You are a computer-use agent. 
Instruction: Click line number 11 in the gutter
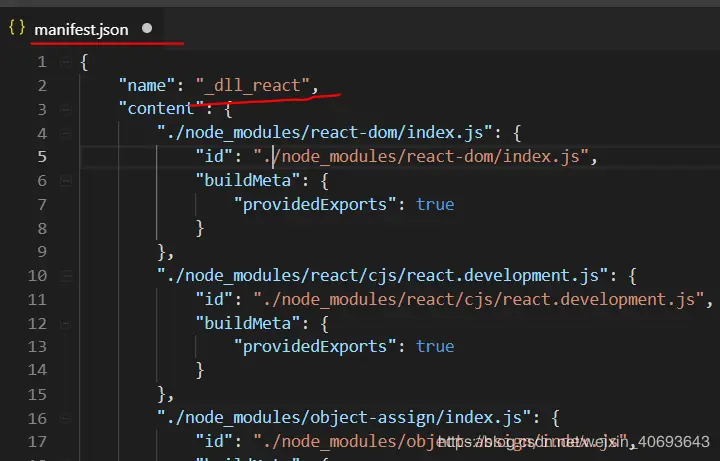pyautogui.click(x=37, y=299)
